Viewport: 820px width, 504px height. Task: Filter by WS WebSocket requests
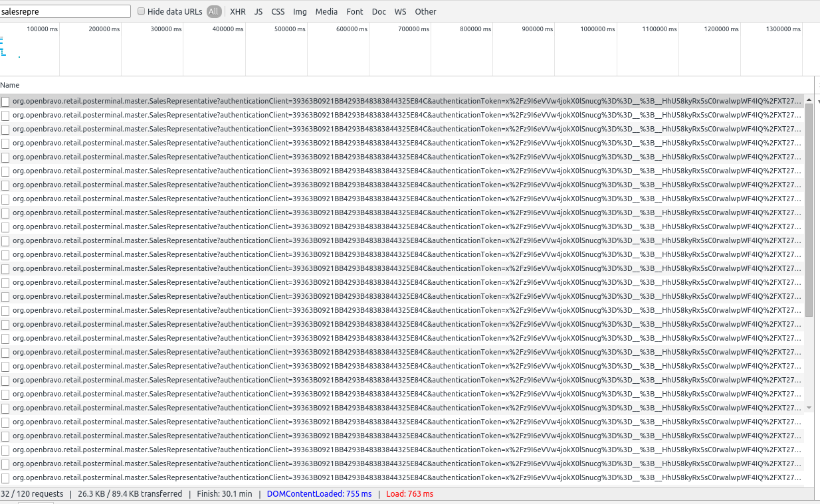click(x=400, y=12)
